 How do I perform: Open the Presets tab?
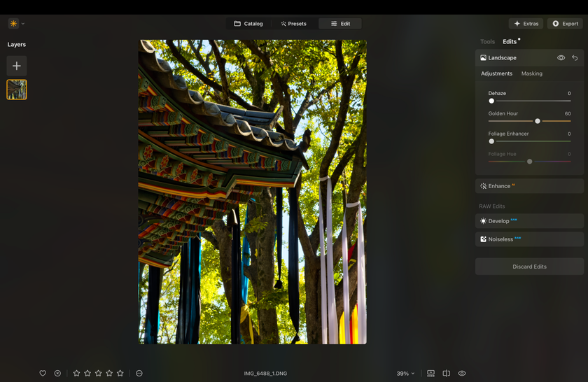(293, 24)
